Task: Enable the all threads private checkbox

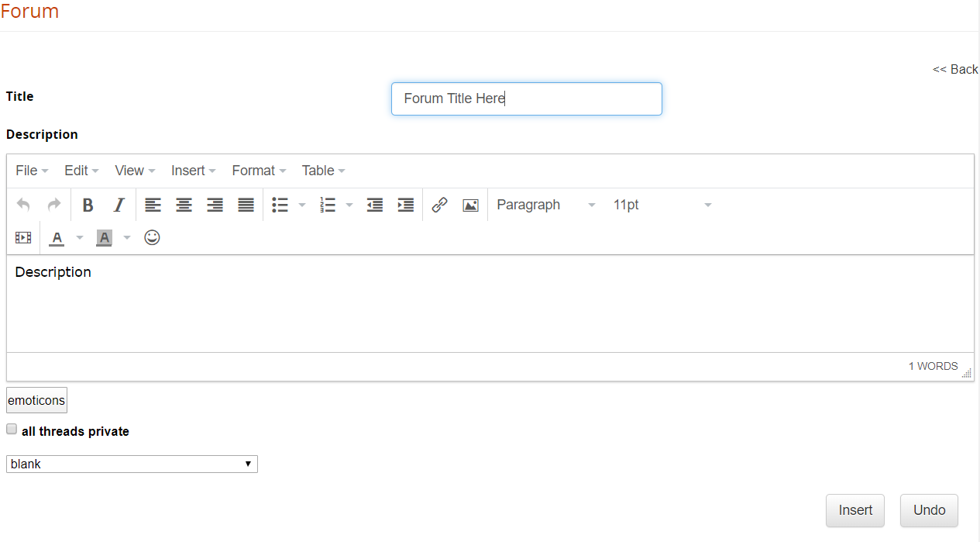Action: click(12, 429)
